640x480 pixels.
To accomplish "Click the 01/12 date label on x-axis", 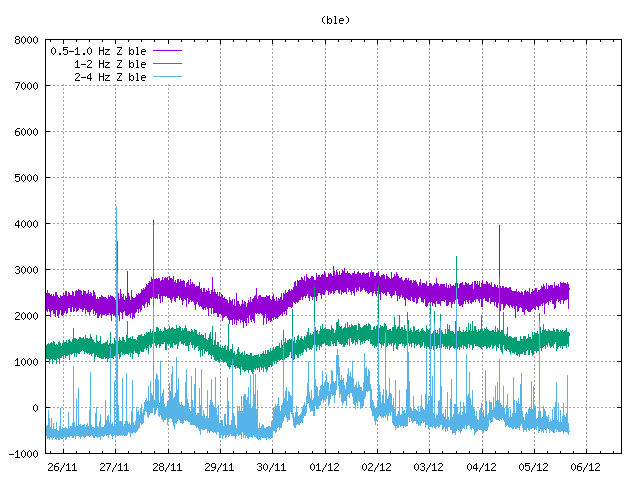I will pos(324,467).
